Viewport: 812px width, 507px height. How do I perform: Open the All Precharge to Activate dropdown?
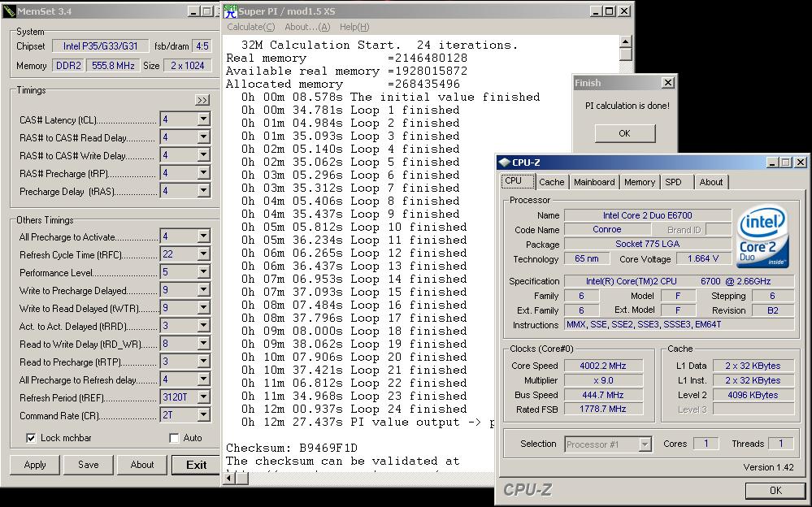pos(203,236)
